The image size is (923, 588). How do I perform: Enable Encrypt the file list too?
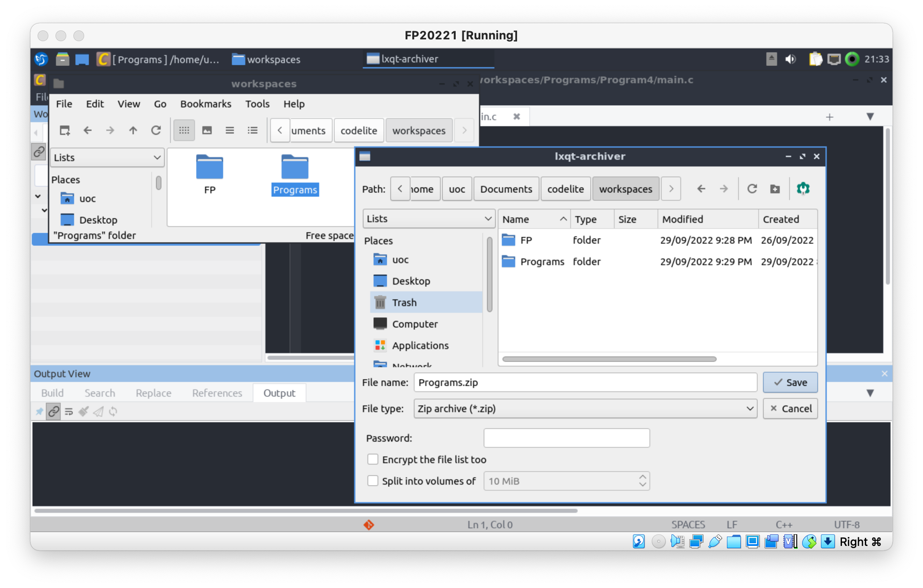tap(373, 460)
